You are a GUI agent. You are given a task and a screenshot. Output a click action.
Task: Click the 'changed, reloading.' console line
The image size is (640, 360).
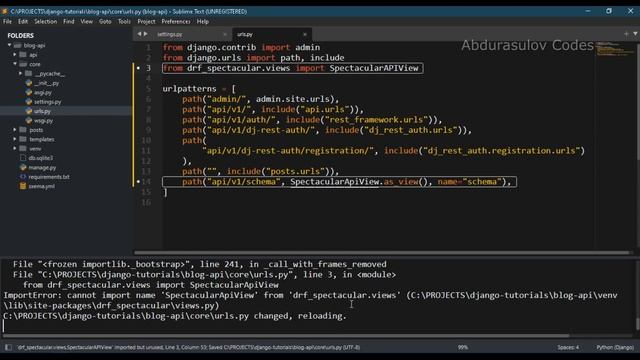coord(175,316)
